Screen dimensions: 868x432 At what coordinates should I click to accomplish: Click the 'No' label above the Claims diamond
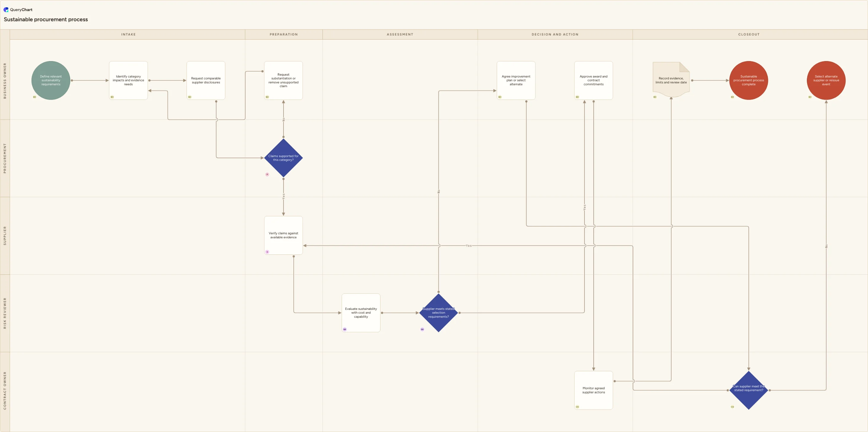pos(284,120)
